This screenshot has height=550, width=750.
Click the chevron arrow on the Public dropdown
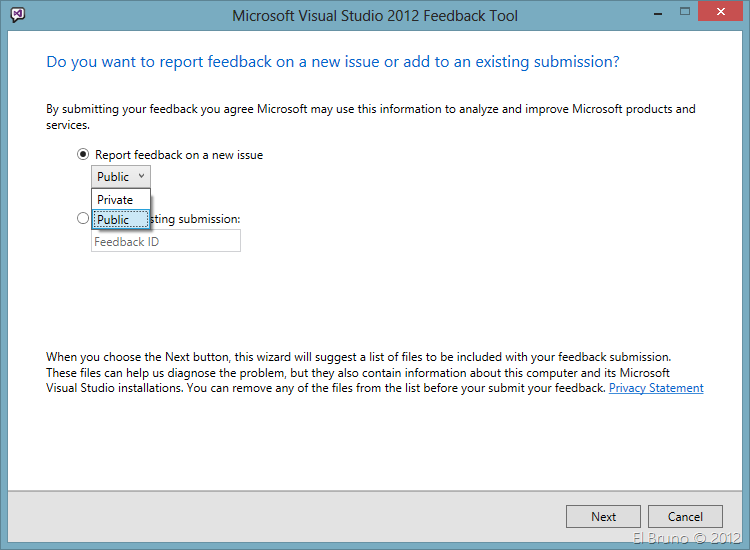tap(141, 177)
